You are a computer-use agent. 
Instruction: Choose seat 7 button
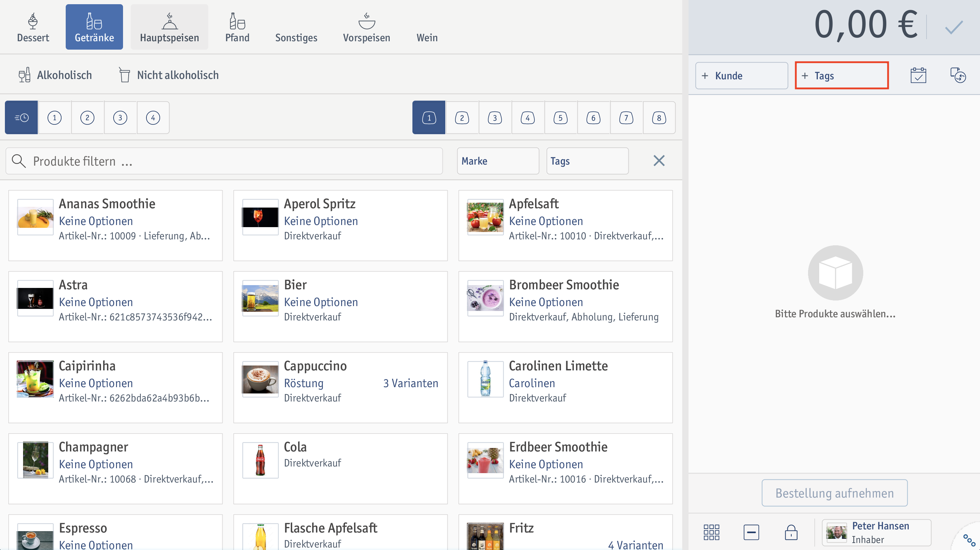click(x=626, y=117)
